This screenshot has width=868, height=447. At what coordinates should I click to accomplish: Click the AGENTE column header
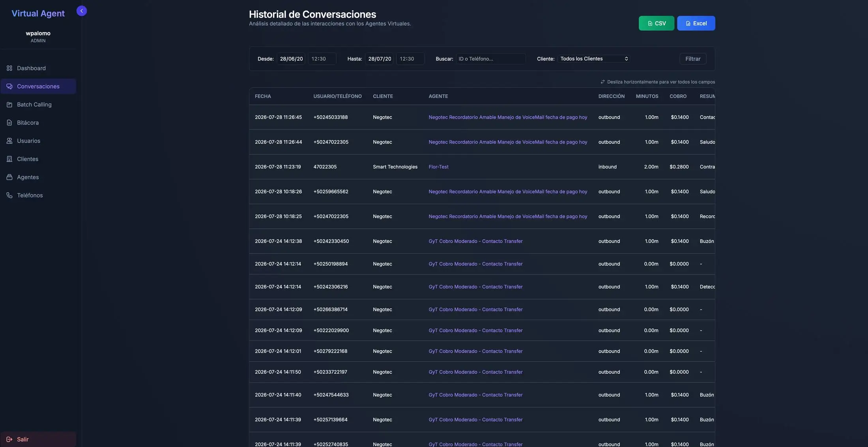pyautogui.click(x=438, y=96)
